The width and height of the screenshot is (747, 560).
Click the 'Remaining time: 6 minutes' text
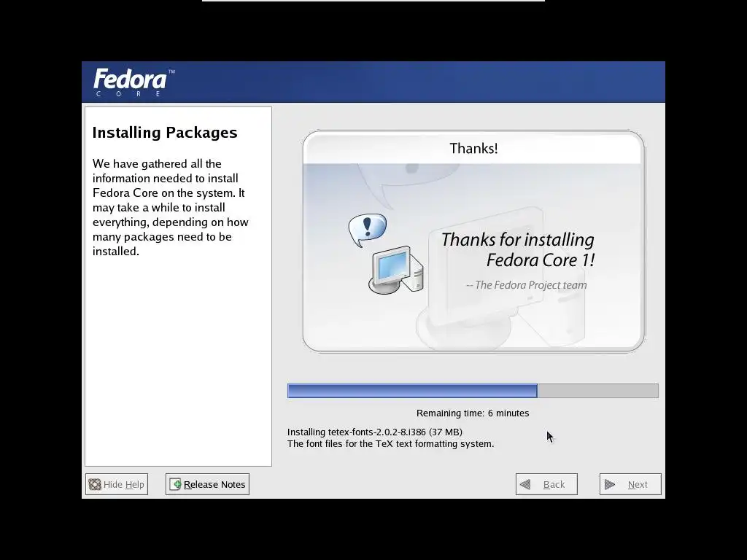(x=473, y=413)
